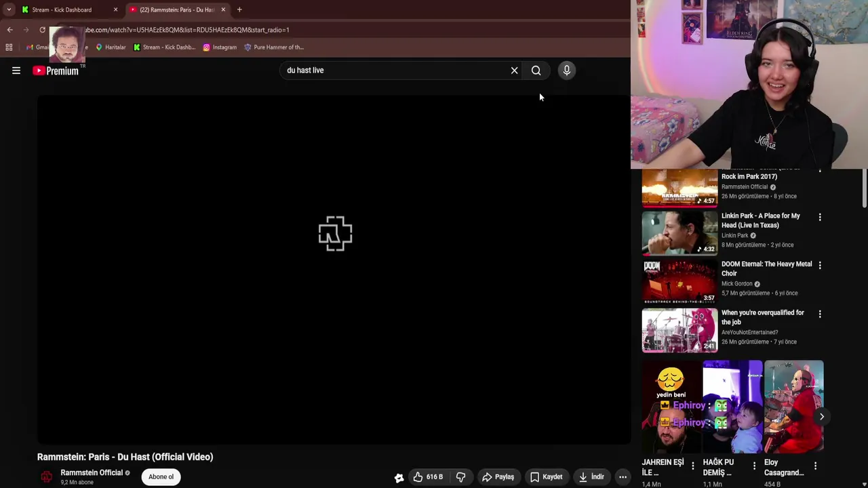Click the browser address bar URL
This screenshot has width=868, height=488.
click(186, 30)
